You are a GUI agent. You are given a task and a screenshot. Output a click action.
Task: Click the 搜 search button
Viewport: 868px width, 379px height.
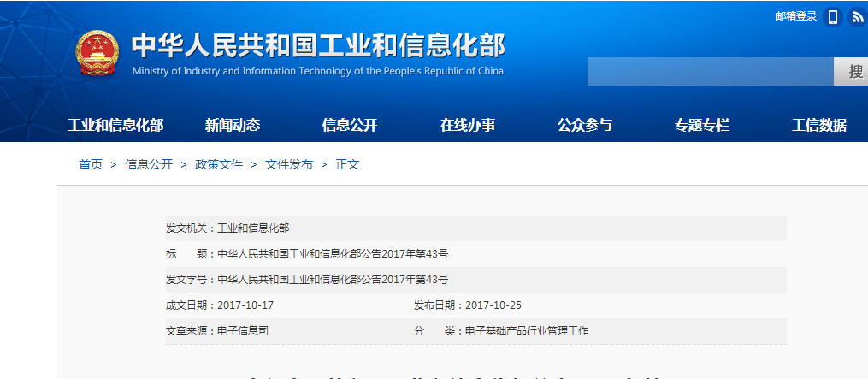851,72
